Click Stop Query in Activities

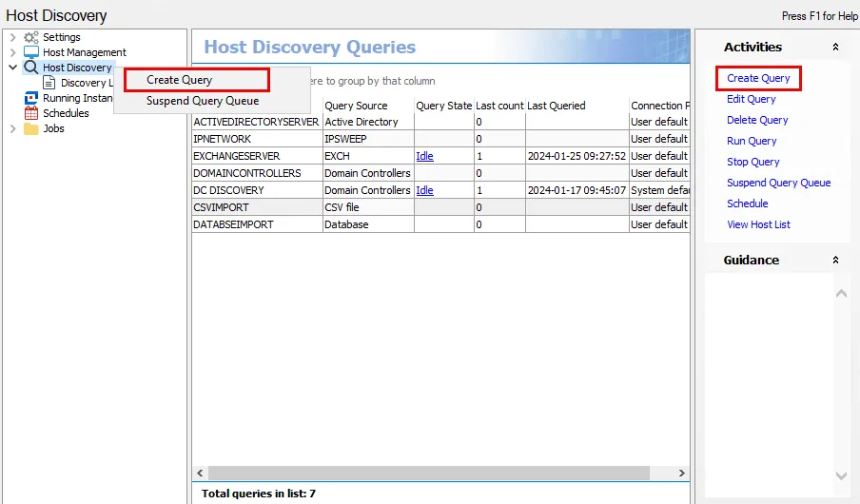click(x=753, y=162)
